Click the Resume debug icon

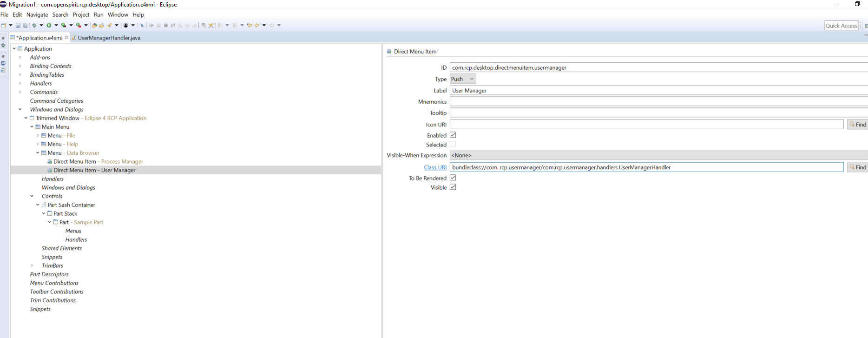151,25
